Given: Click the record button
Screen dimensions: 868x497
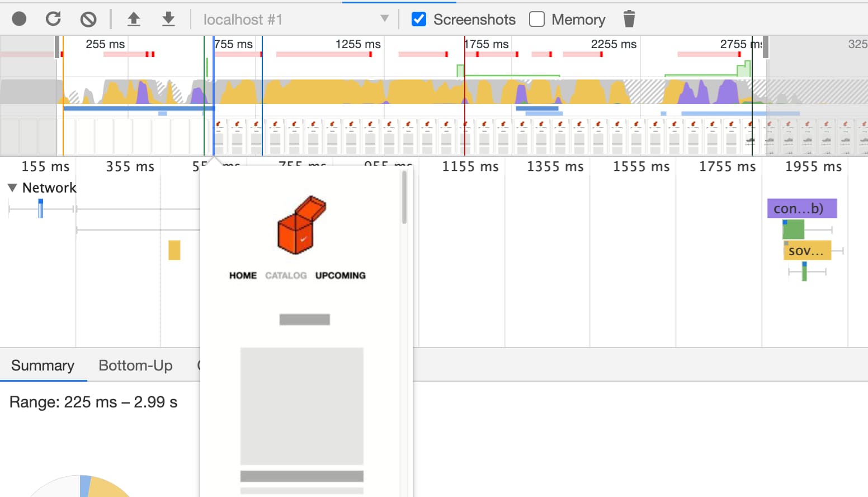Looking at the screenshot, I should 19,19.
